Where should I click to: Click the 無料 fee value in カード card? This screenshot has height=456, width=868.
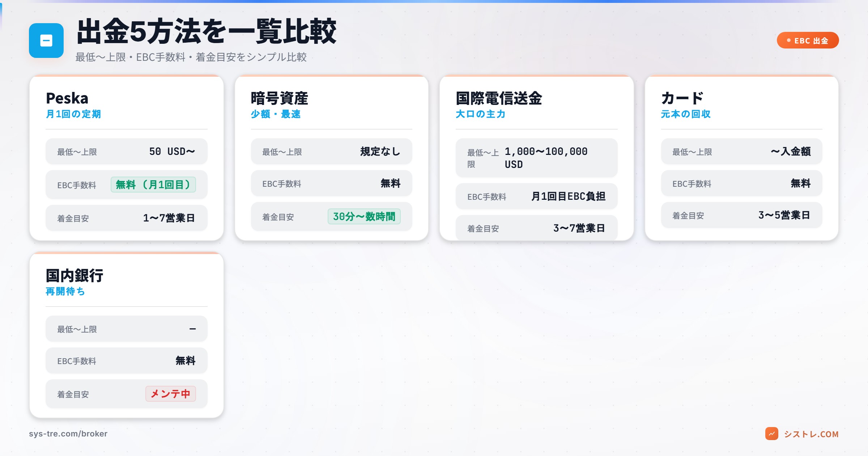[801, 183]
